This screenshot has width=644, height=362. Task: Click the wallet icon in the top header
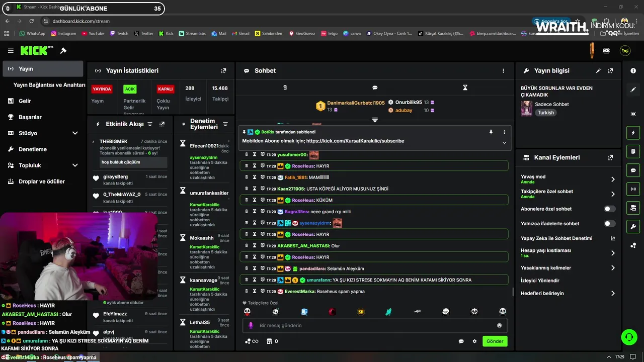coord(606,51)
